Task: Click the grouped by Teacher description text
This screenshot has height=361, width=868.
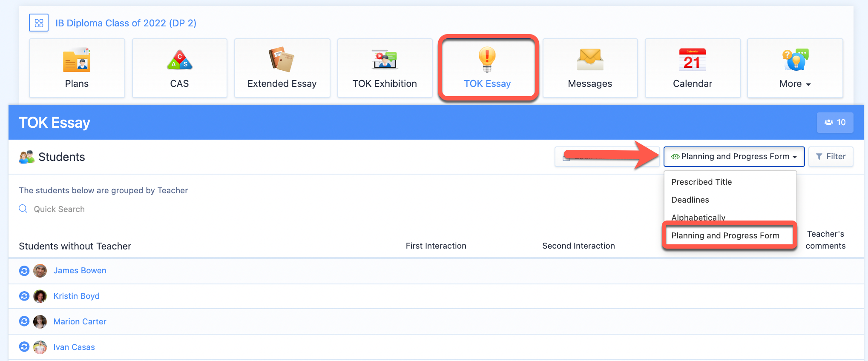Action: coord(103,190)
